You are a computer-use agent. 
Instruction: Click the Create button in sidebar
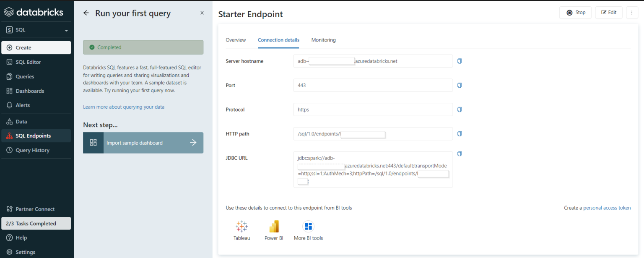[36, 47]
